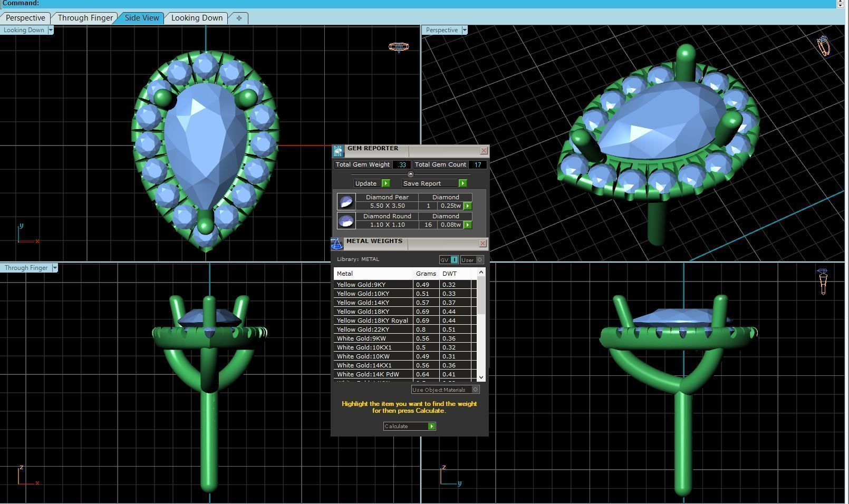Image resolution: width=849 pixels, height=504 pixels.
Task: Open the Gem Reporter panel icon
Action: coord(337,151)
